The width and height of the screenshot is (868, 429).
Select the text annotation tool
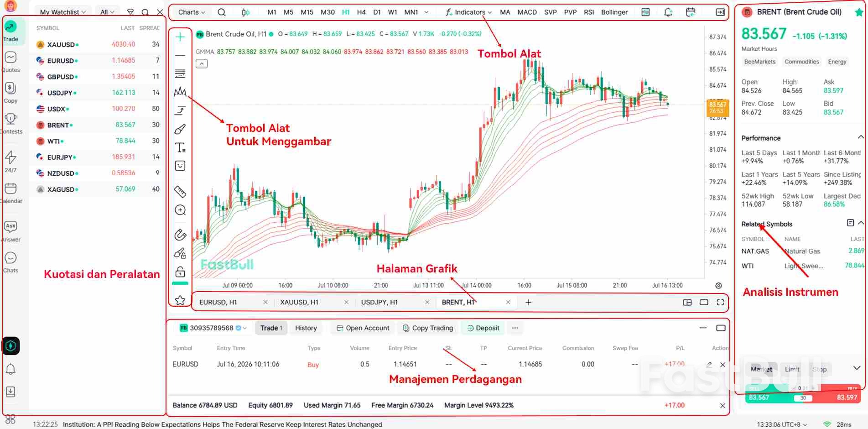click(x=180, y=147)
